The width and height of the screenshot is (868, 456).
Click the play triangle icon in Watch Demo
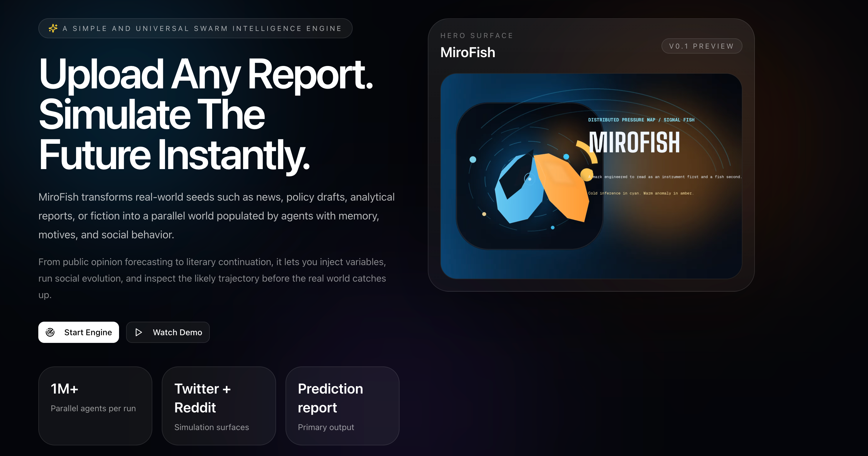138,332
